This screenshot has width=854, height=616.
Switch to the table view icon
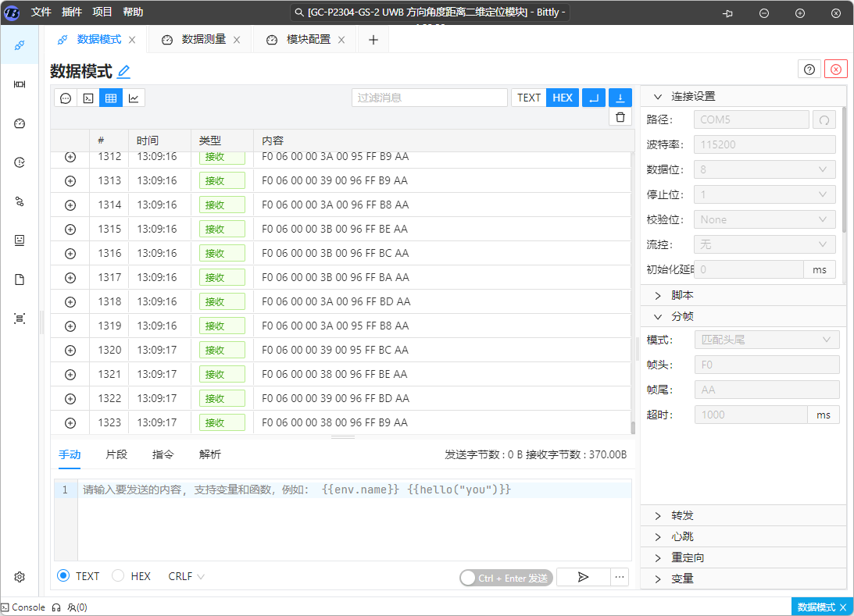pyautogui.click(x=111, y=98)
